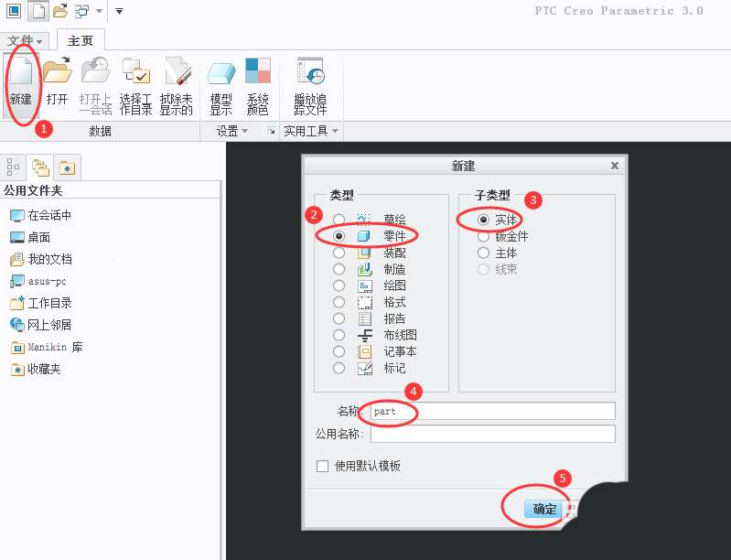
Task: Click the 名称 name input field
Action: click(x=493, y=411)
